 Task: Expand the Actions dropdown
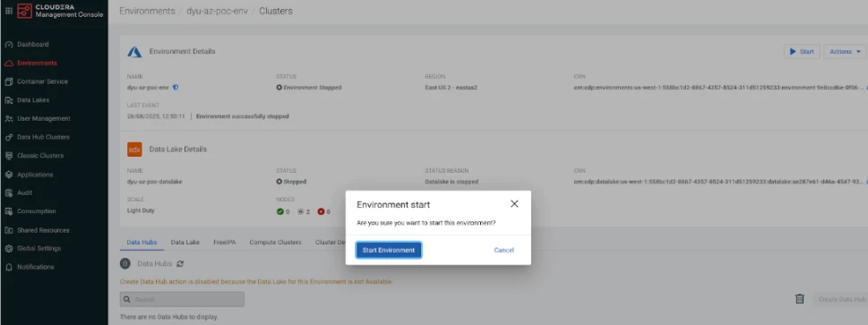point(845,52)
